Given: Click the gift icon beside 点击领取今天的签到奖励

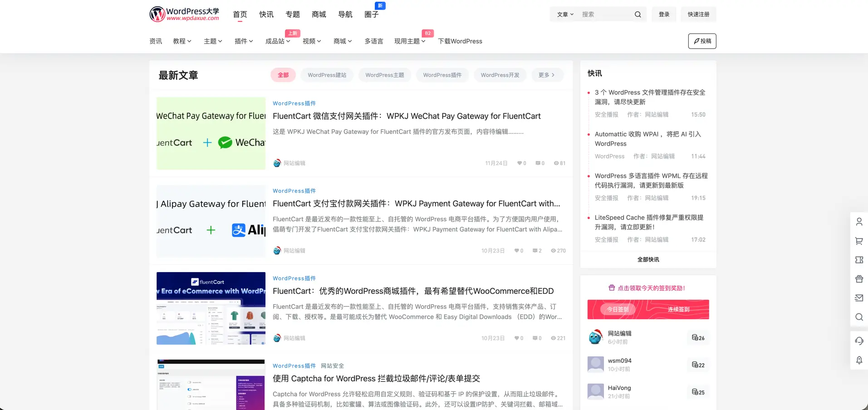Looking at the screenshot, I should tap(612, 288).
